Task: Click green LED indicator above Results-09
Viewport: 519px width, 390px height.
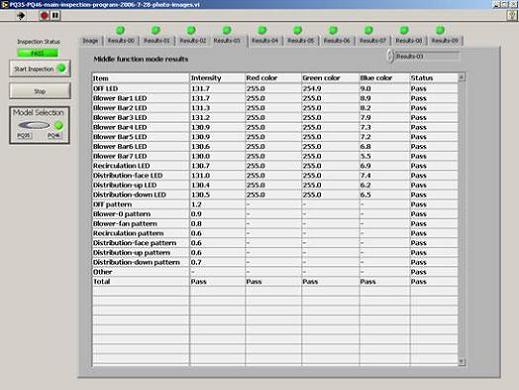Action: pos(440,30)
